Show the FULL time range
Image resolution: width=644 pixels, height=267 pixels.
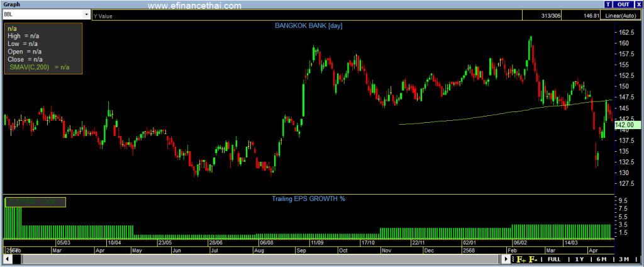[x=553, y=259]
